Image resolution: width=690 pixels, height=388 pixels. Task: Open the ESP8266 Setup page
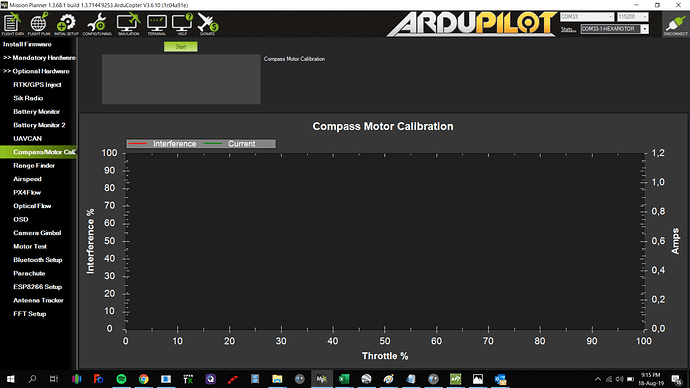click(x=37, y=287)
